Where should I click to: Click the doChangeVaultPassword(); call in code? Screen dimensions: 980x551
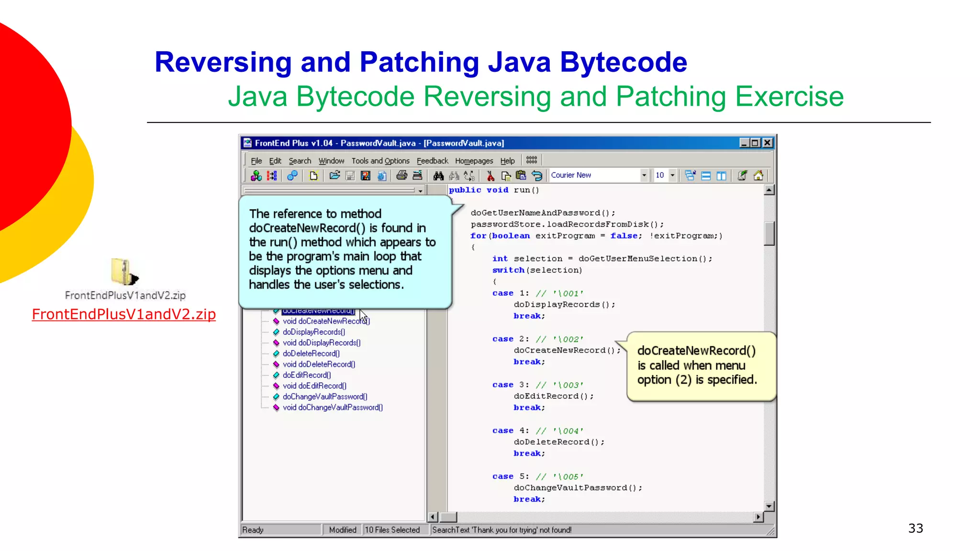pos(578,488)
